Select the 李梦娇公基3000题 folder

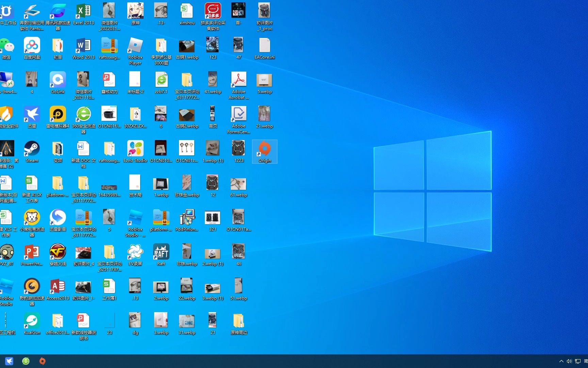pos(161,51)
